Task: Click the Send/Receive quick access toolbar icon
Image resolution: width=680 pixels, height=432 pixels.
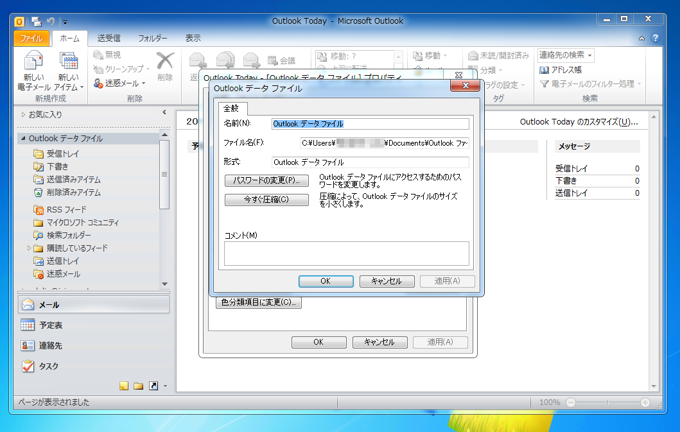Action: [36, 21]
